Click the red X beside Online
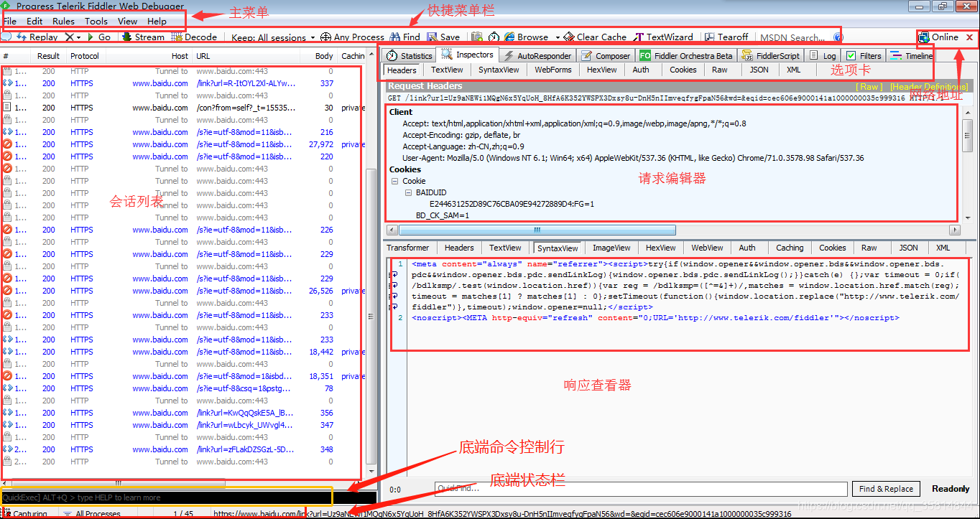Screen dimensions: 980x519 pyautogui.click(x=969, y=37)
